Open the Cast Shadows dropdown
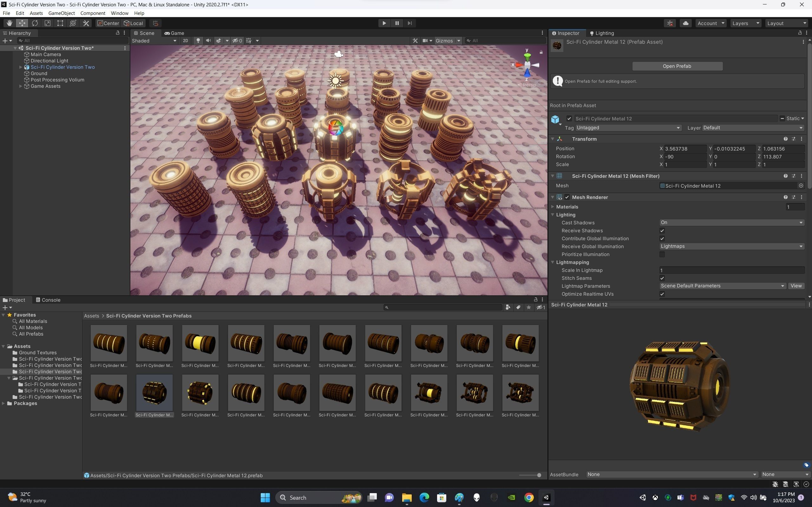 click(731, 223)
